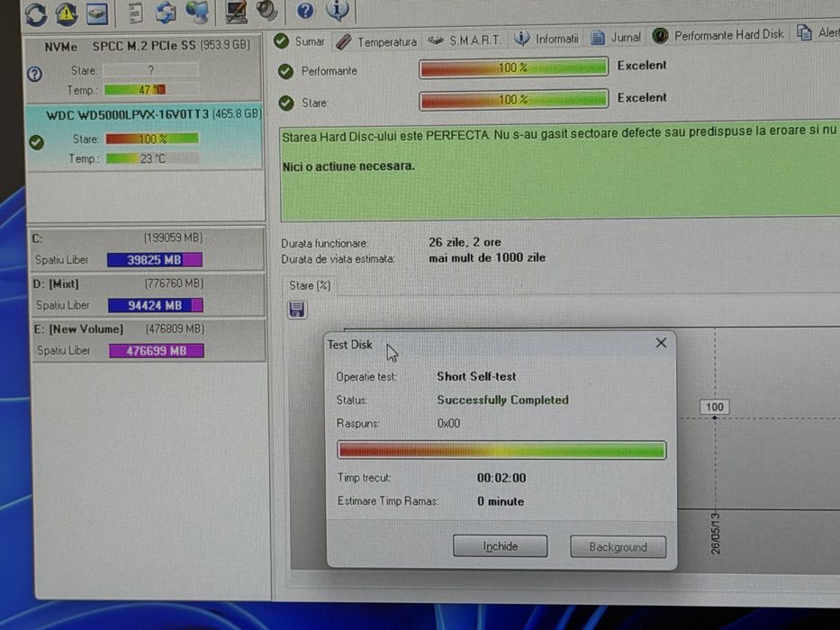Click the Inchide button in Test Disk dialog

501,546
